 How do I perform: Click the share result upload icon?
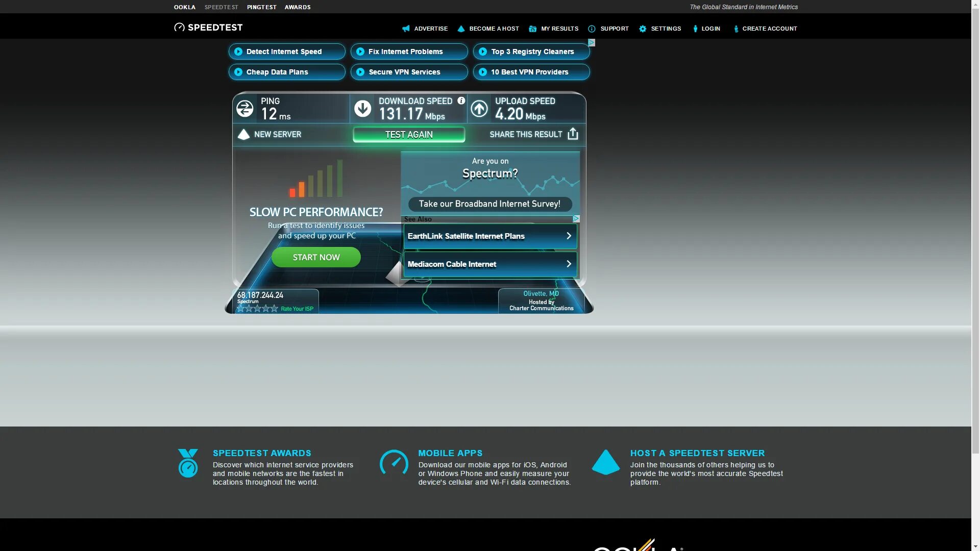[573, 134]
